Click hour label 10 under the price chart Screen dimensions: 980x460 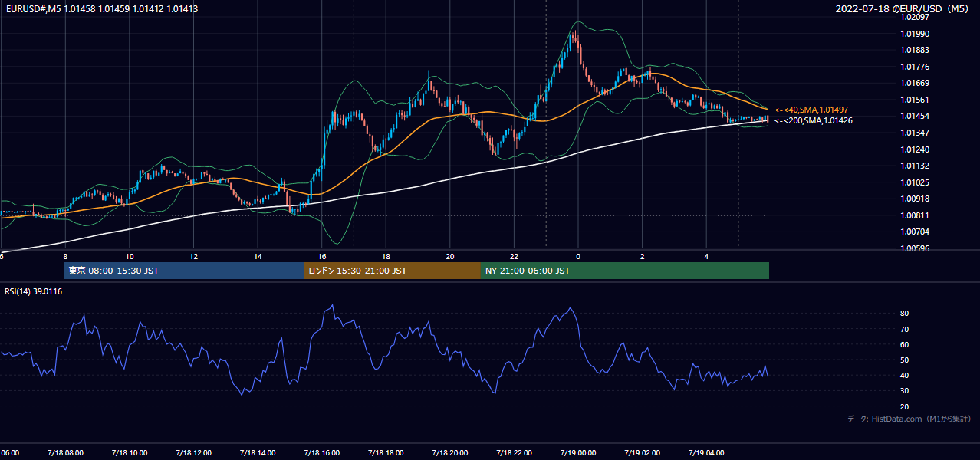[130, 256]
